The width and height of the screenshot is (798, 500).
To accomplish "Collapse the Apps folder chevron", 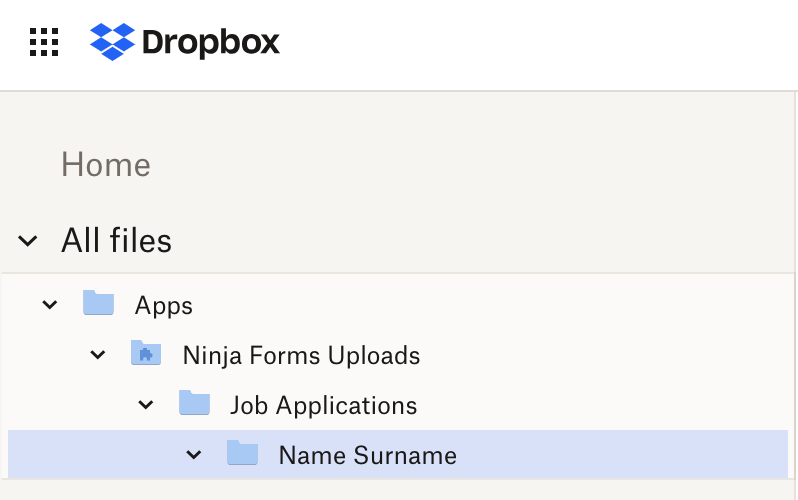I will (50, 305).
